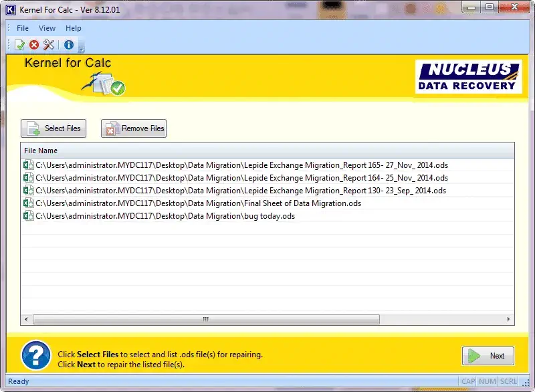Screen dimensions: 535x392
Task: Expand the toolbar options overflow arrow
Action: [x=82, y=49]
